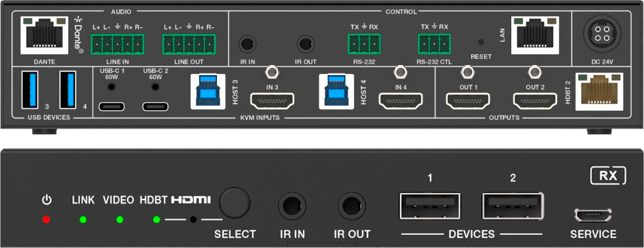Click the green LINK LED
The image size is (644, 248).
(83, 220)
